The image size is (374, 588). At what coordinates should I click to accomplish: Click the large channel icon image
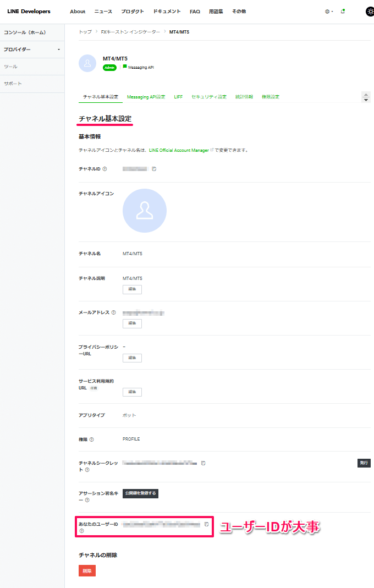click(x=145, y=211)
